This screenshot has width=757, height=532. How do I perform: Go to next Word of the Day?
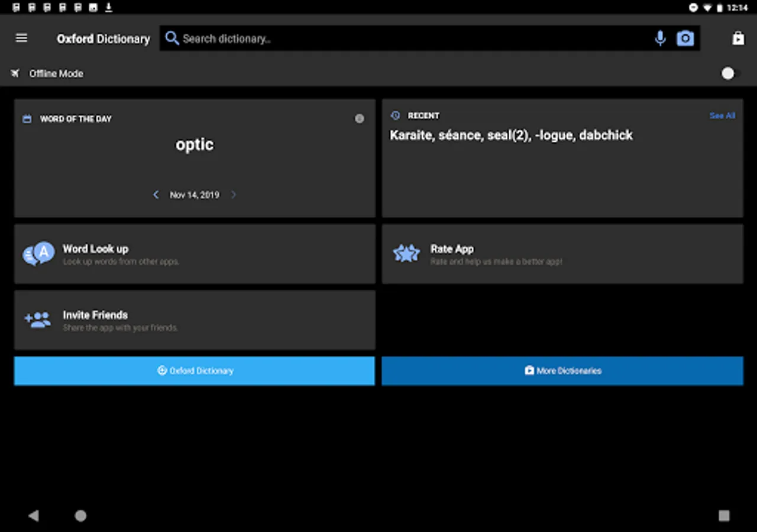(233, 194)
